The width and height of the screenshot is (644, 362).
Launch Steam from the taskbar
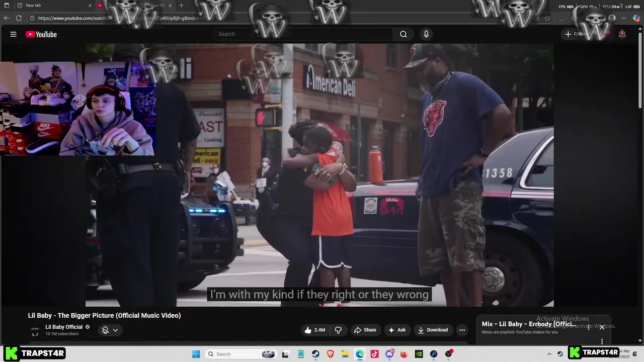[315, 354]
